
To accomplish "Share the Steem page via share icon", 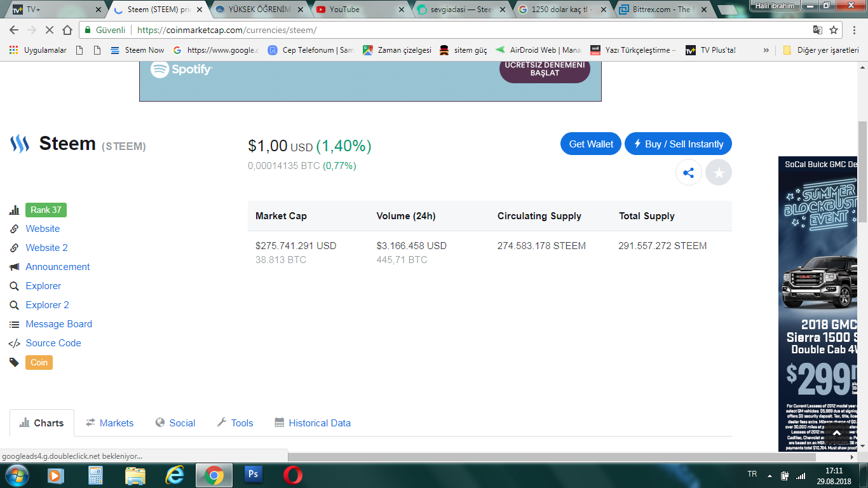I will (x=688, y=172).
